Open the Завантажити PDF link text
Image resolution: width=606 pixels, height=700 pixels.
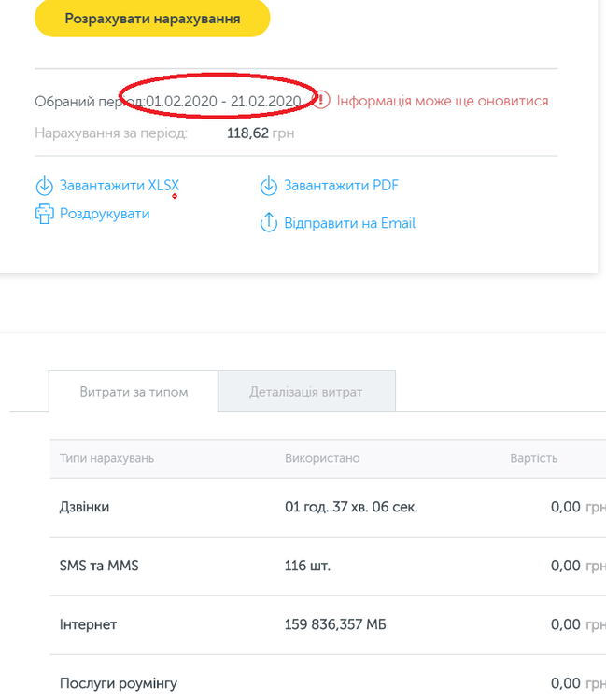click(341, 186)
